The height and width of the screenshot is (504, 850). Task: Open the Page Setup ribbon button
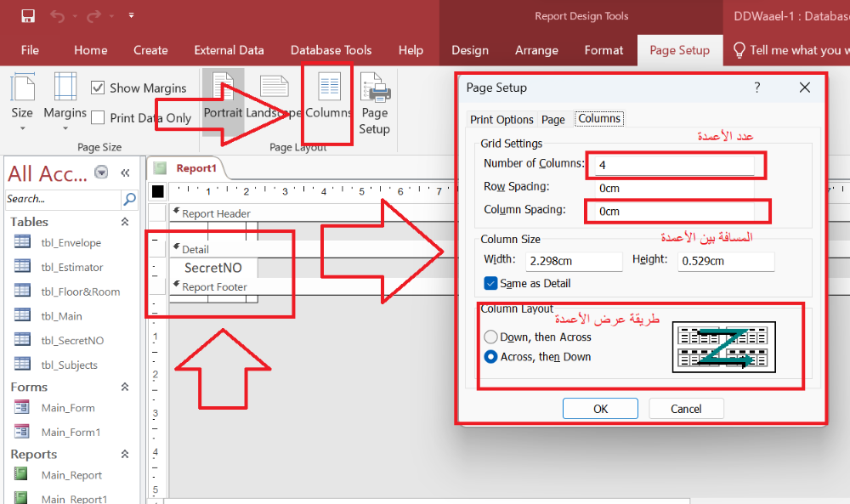[x=375, y=104]
